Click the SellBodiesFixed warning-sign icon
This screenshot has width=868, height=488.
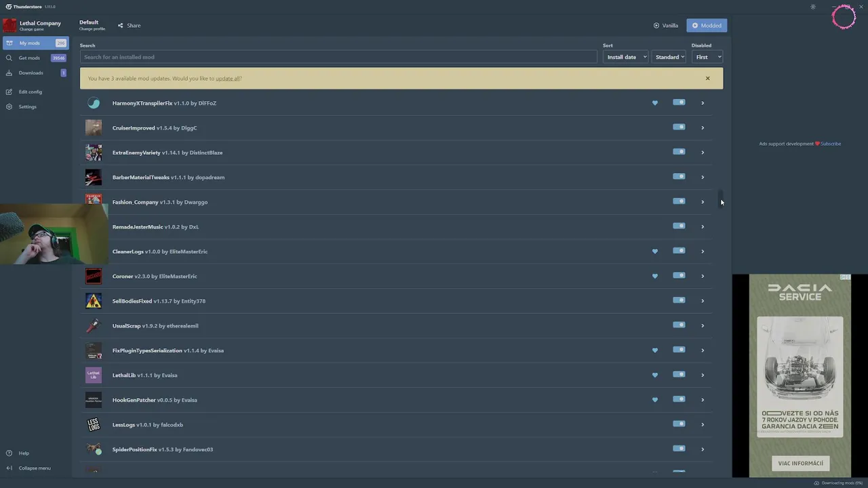tap(94, 301)
